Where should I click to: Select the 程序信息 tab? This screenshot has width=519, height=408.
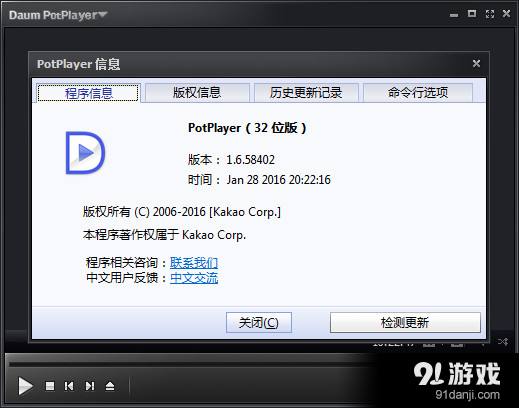point(88,93)
